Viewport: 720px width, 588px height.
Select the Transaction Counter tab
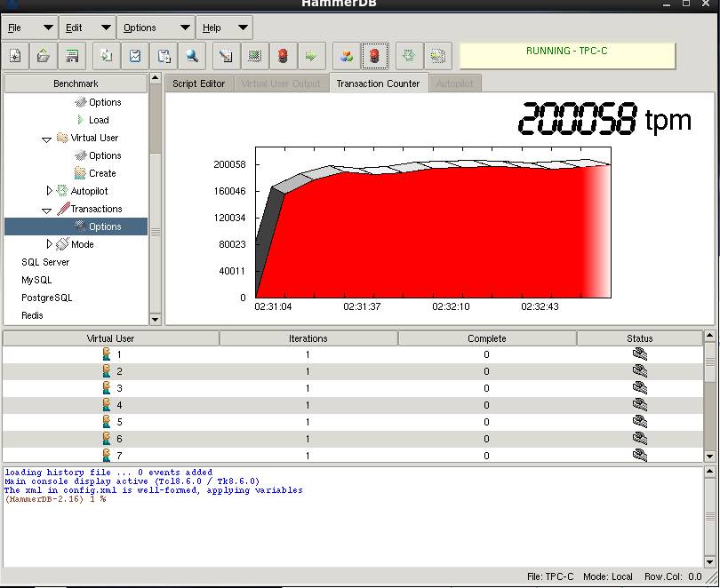[x=378, y=83]
